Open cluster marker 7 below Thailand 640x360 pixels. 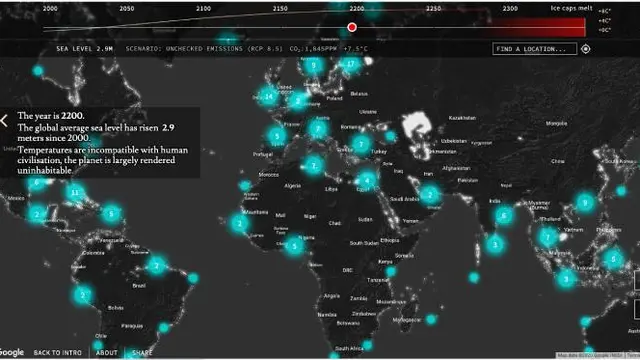point(548,237)
